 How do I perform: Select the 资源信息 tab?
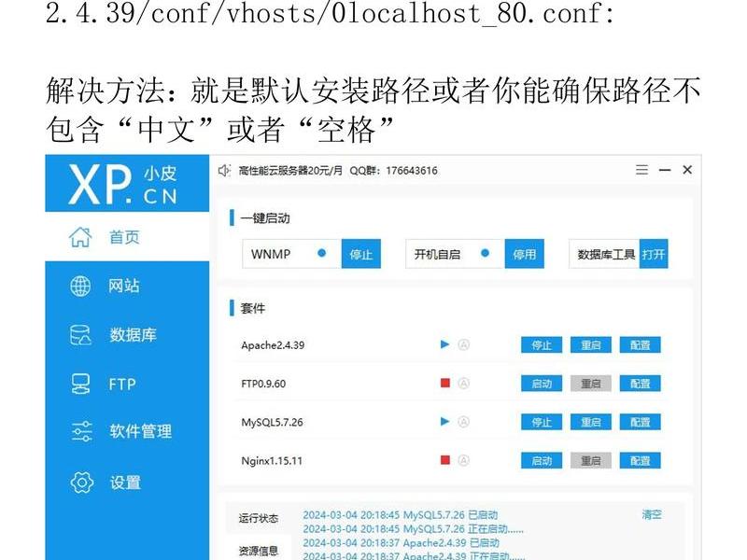coord(259,551)
